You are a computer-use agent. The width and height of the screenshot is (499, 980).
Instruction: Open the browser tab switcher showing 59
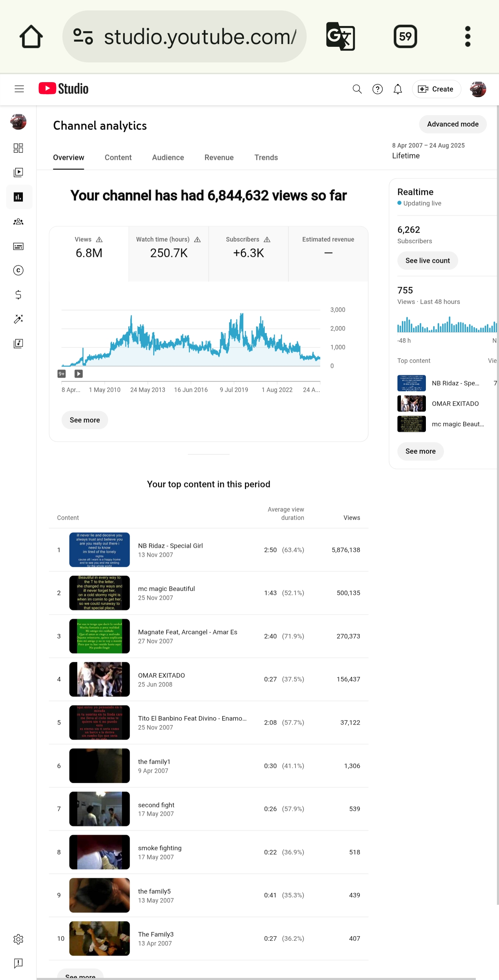pos(405,36)
